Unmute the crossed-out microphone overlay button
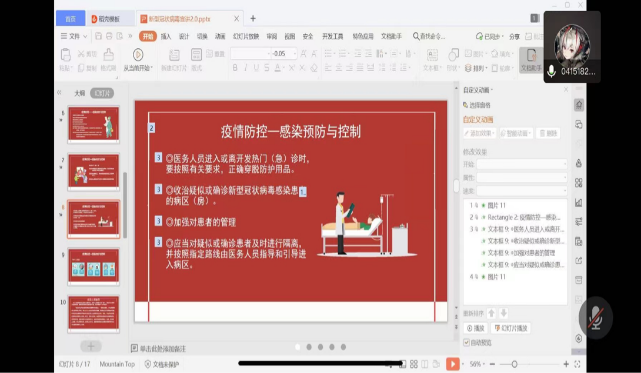Viewport: 641px width, 373px height. pyautogui.click(x=596, y=317)
